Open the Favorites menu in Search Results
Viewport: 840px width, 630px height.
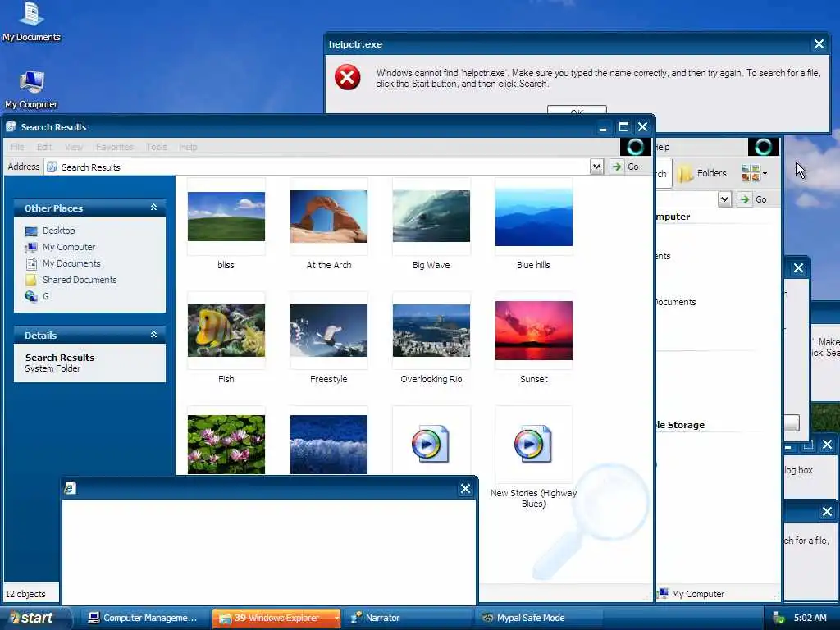click(x=115, y=147)
